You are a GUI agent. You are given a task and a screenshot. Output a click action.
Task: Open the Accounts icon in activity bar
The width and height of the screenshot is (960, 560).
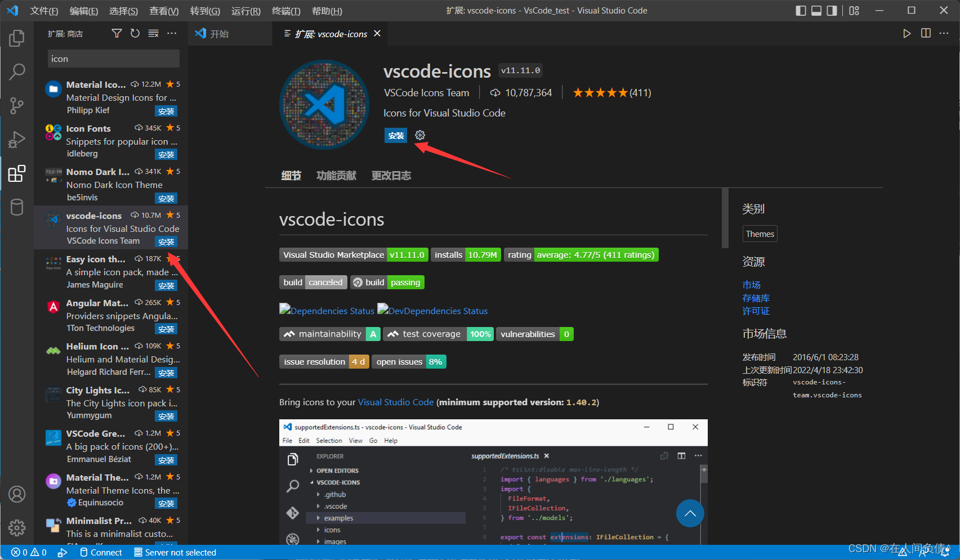[x=17, y=494]
